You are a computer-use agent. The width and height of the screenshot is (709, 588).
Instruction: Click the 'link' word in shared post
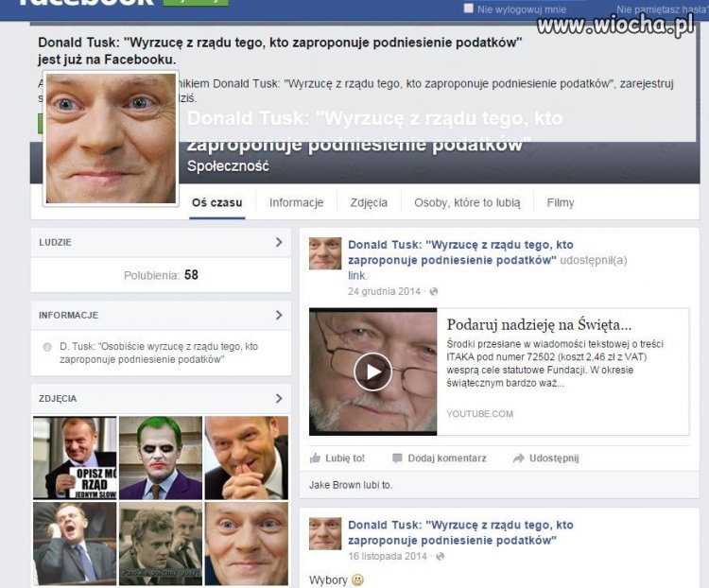[x=357, y=275]
